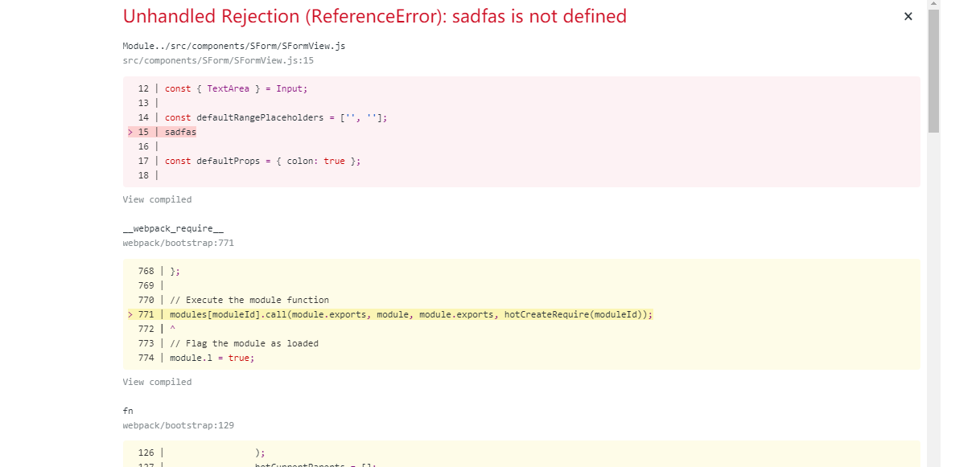
Task: Click the error title mentioning ReferenceError
Action: [x=373, y=16]
